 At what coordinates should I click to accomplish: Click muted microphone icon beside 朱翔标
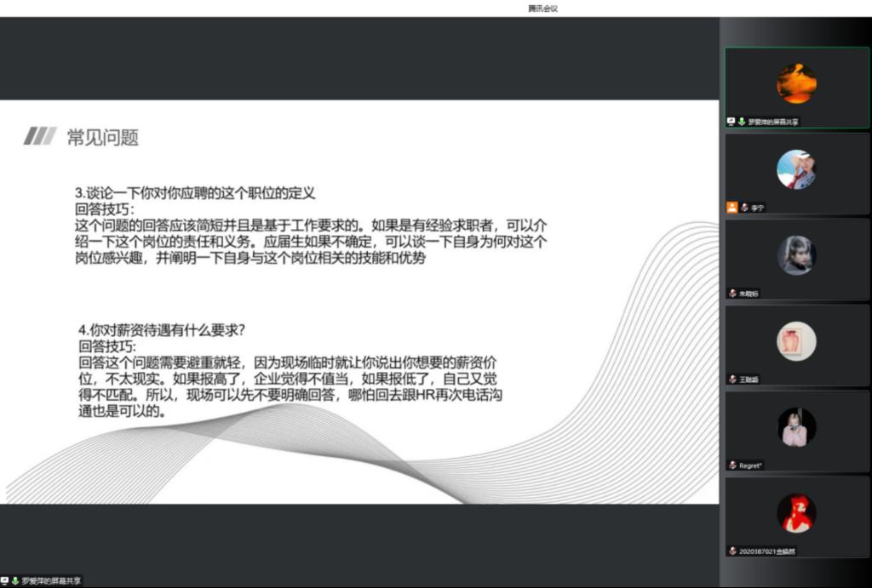click(x=732, y=293)
